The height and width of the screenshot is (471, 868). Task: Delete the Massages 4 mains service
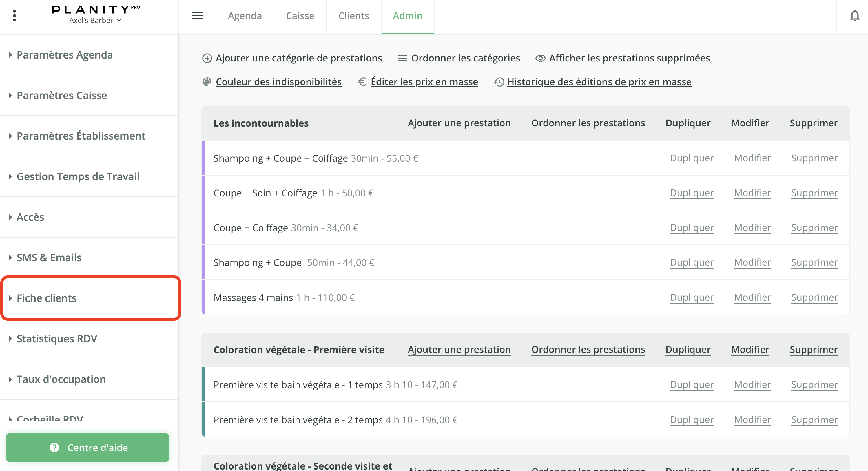814,297
